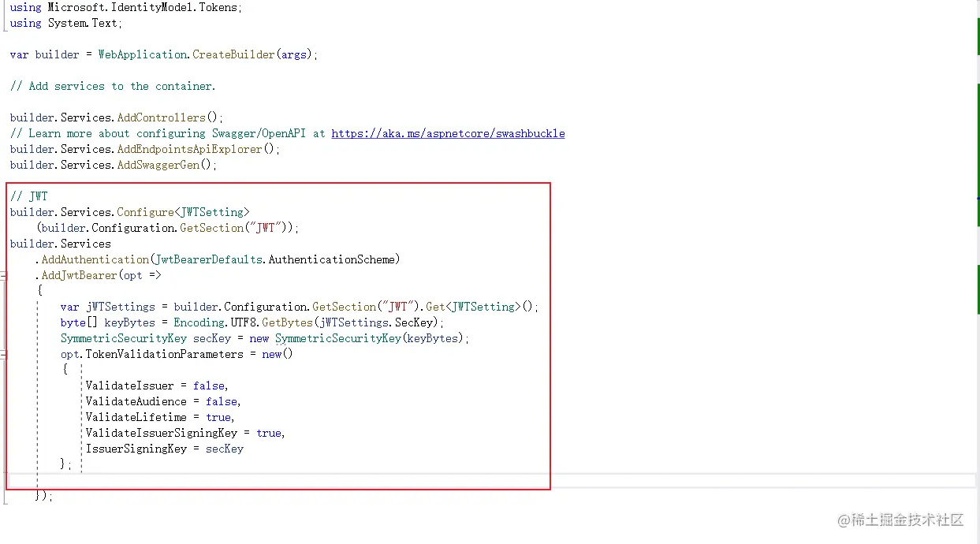Click the CreateBuilder method name
This screenshot has width=980, height=544.
click(233, 54)
